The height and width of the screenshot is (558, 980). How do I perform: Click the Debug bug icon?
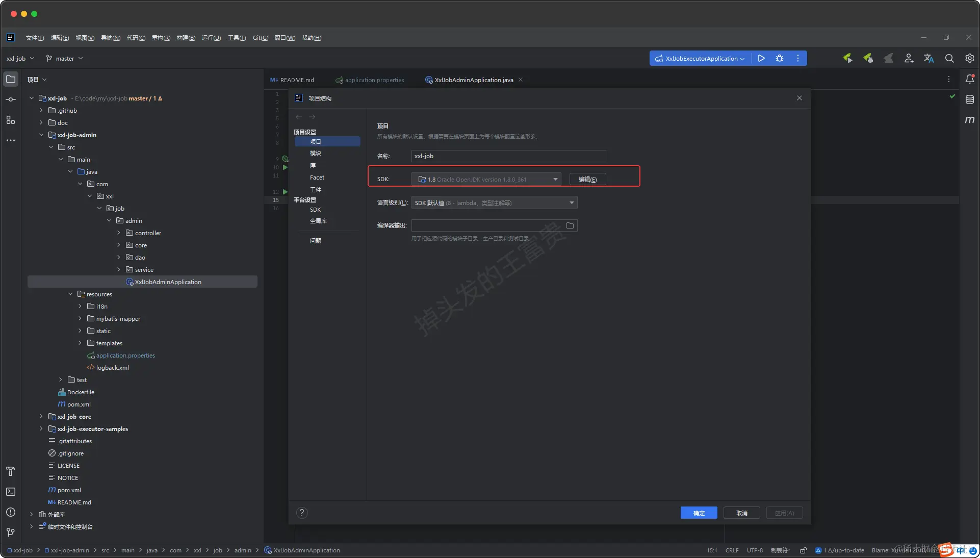(x=780, y=58)
